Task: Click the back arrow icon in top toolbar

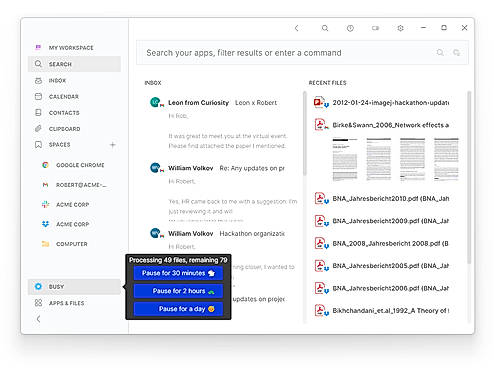Action: click(297, 28)
